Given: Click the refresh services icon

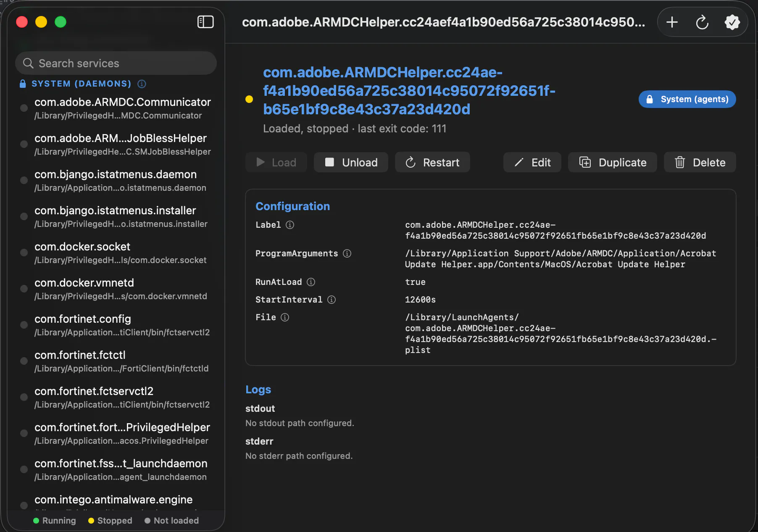Looking at the screenshot, I should coord(702,22).
